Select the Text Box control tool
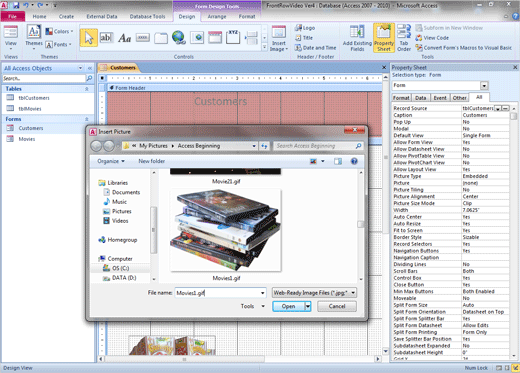 (x=106, y=38)
